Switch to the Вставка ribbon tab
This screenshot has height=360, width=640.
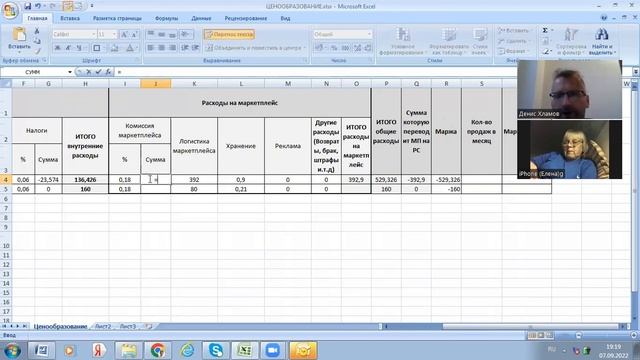click(x=70, y=18)
